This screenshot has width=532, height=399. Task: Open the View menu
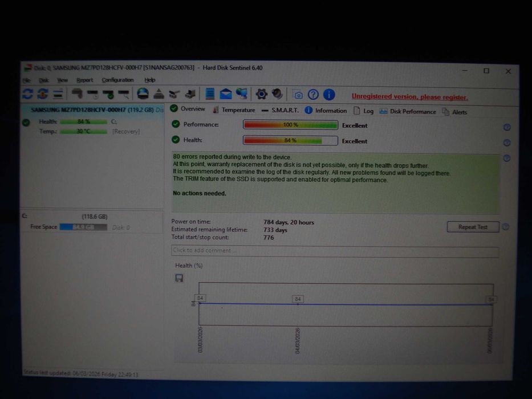pyautogui.click(x=62, y=80)
